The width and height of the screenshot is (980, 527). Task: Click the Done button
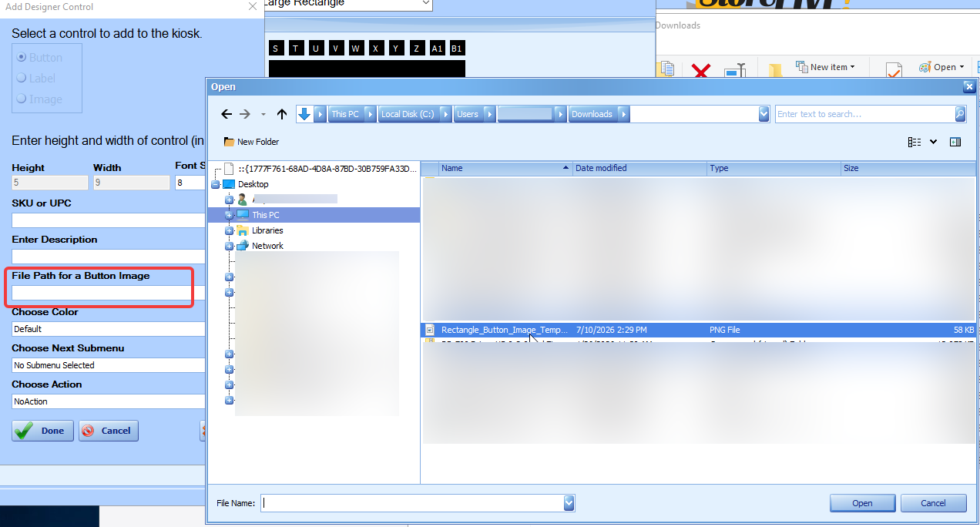click(x=43, y=431)
